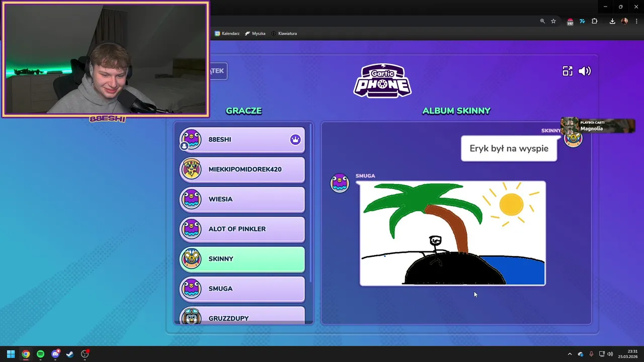
Task: Click the OneDrive cloud tray icon
Action: (581, 354)
